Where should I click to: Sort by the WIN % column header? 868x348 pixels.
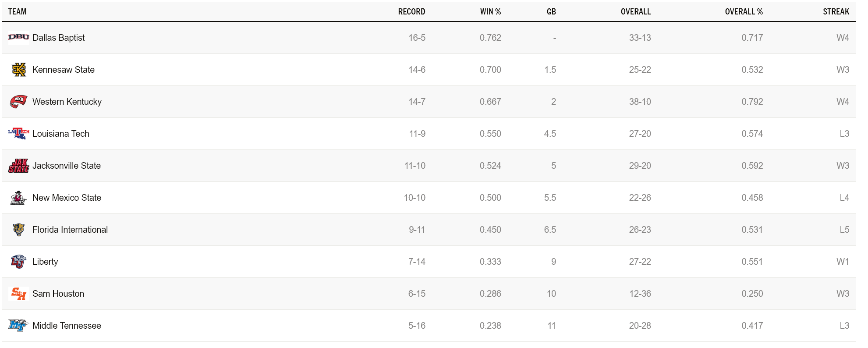coord(490,12)
